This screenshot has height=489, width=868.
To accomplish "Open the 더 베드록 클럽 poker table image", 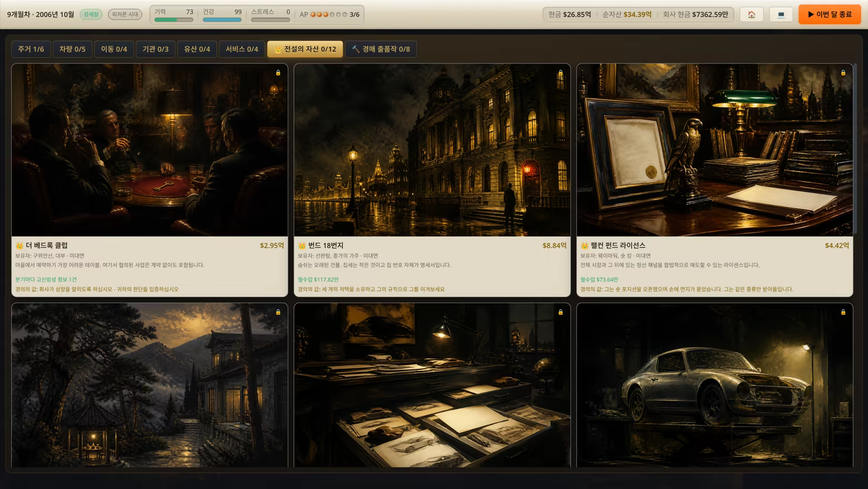I will [x=150, y=150].
